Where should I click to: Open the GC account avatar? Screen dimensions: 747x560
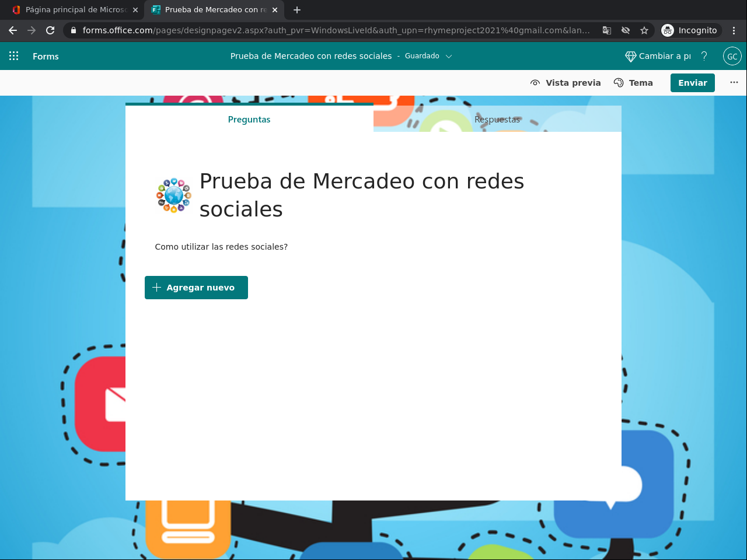(x=732, y=56)
